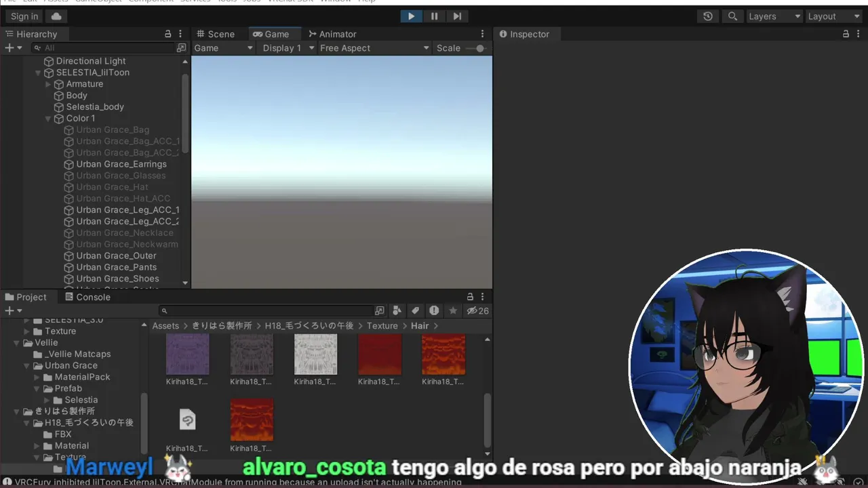Toggle hidden packages visibility (26)
This screenshot has height=488, width=868.
(x=477, y=310)
